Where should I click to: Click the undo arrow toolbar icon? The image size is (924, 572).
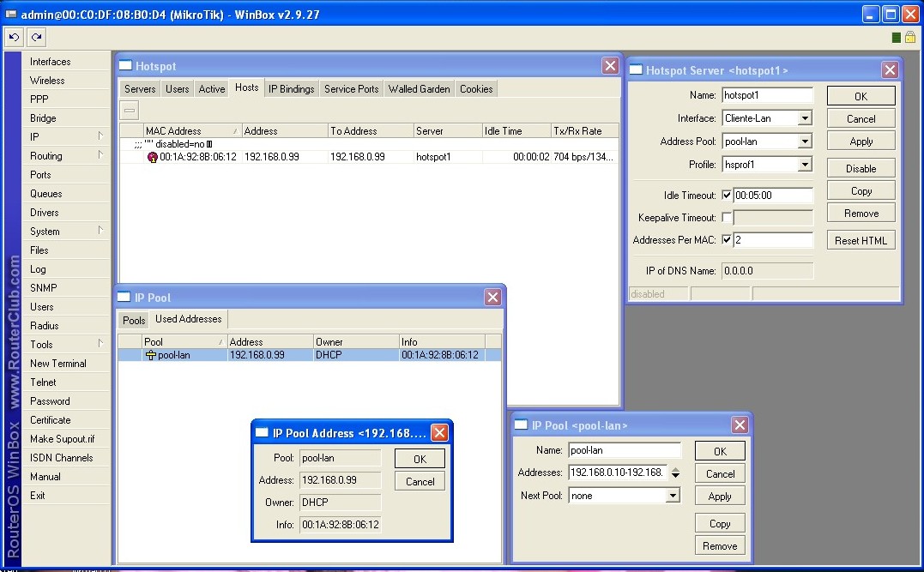coord(14,37)
